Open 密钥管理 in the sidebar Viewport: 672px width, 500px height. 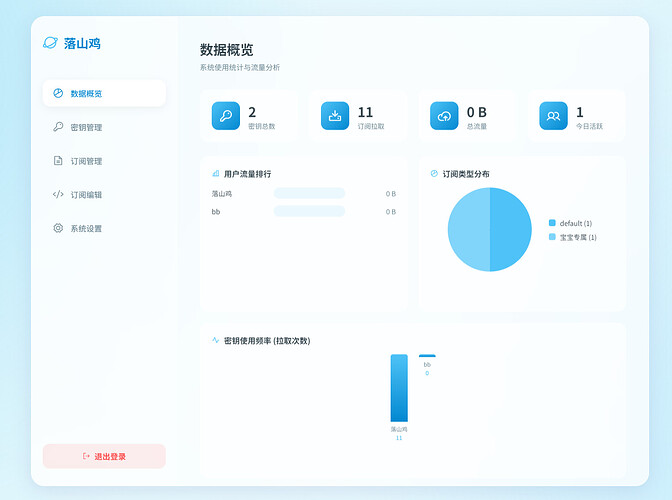coord(104,127)
